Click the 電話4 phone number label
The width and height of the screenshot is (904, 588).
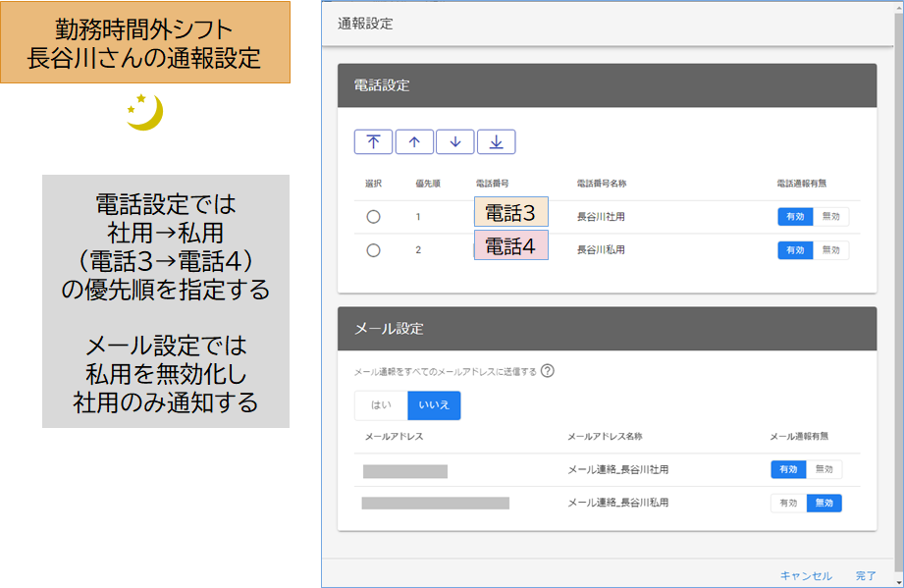click(x=510, y=245)
